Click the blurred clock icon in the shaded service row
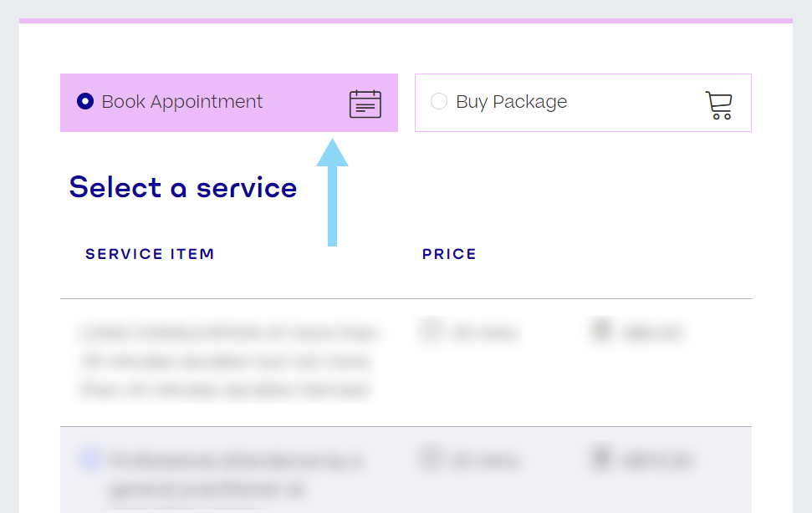This screenshot has height=513, width=812. pos(431,459)
